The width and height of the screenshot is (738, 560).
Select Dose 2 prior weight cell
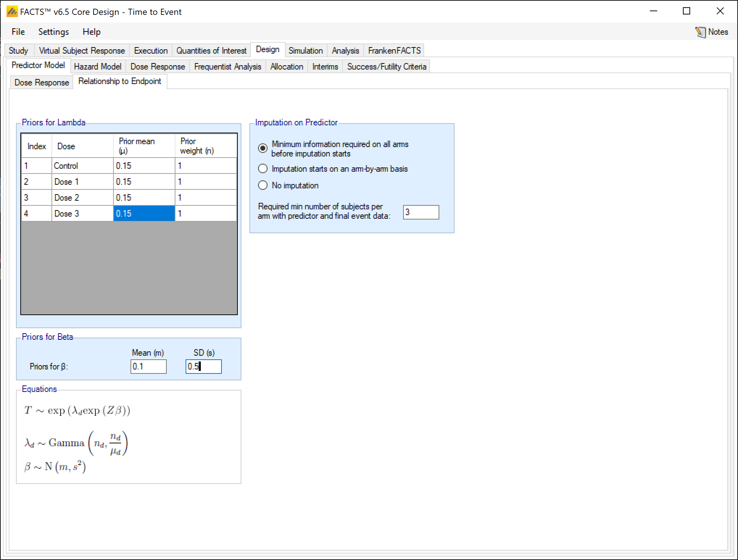[x=206, y=198]
